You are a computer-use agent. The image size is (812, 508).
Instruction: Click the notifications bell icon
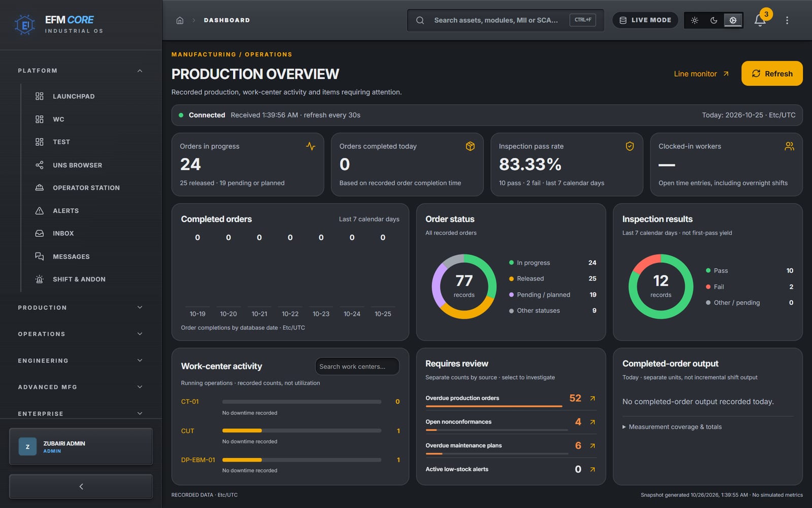pos(760,20)
